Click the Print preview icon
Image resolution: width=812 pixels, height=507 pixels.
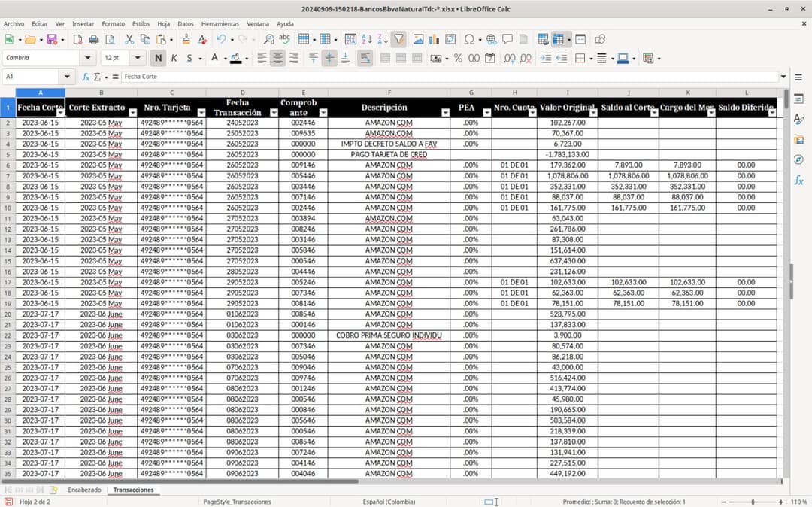pyautogui.click(x=110, y=39)
